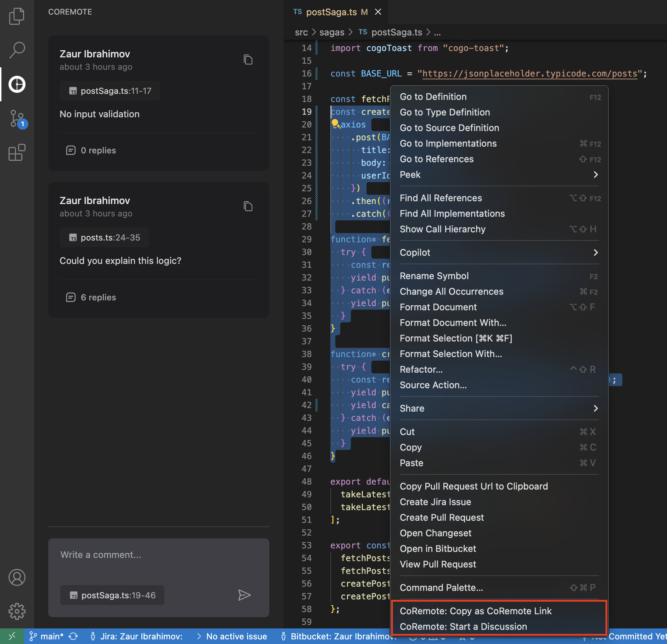Choose Go to Definition
This screenshot has width=667, height=644.
pyautogui.click(x=499, y=97)
